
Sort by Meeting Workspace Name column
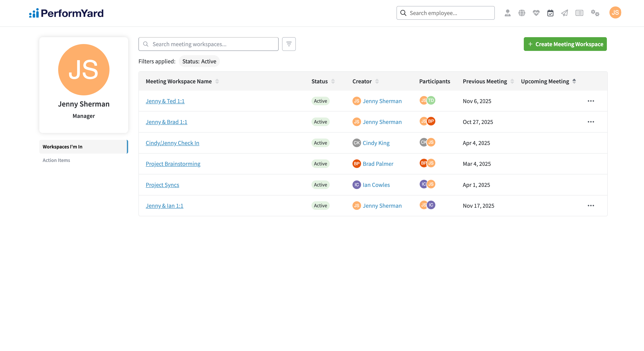[x=217, y=81]
